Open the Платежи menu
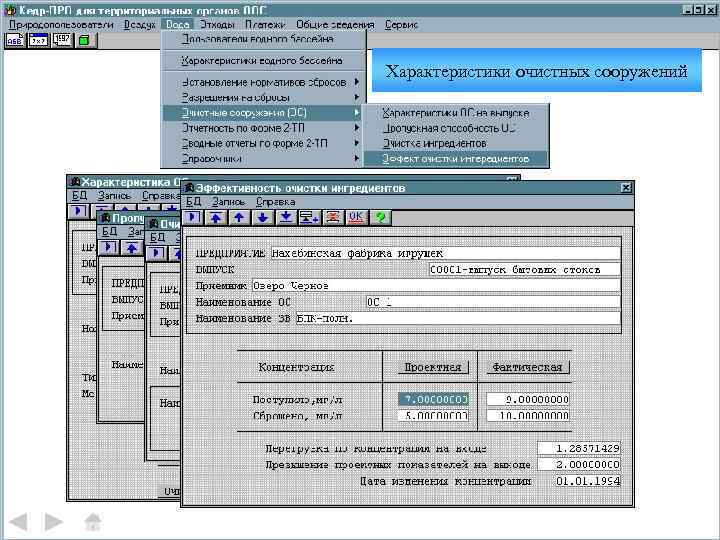 point(265,25)
